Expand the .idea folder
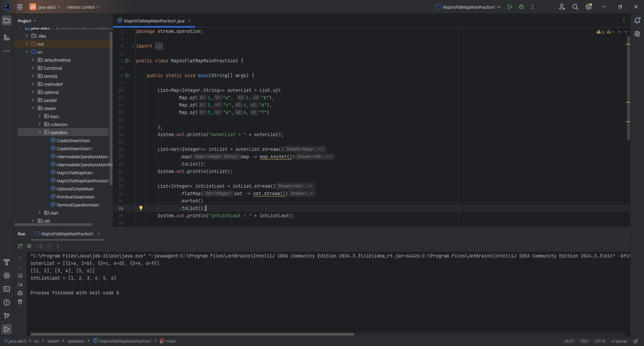644x346 pixels. click(27, 36)
